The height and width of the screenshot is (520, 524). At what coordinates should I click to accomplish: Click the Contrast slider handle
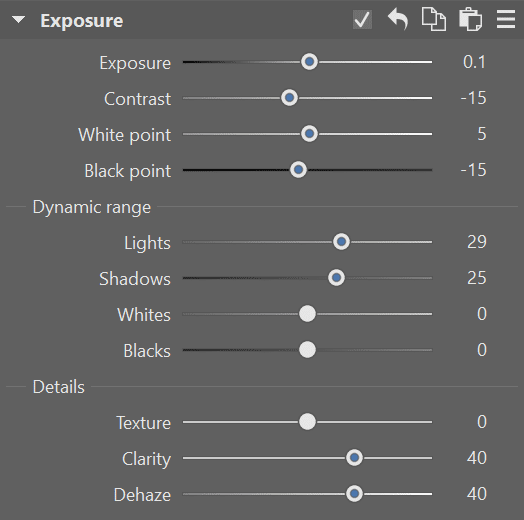pos(289,98)
